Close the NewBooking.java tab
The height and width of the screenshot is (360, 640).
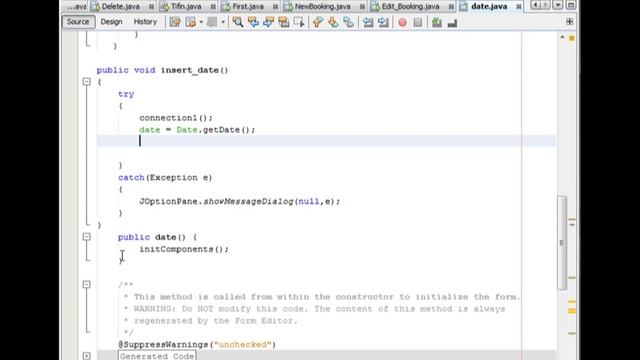pos(362,7)
